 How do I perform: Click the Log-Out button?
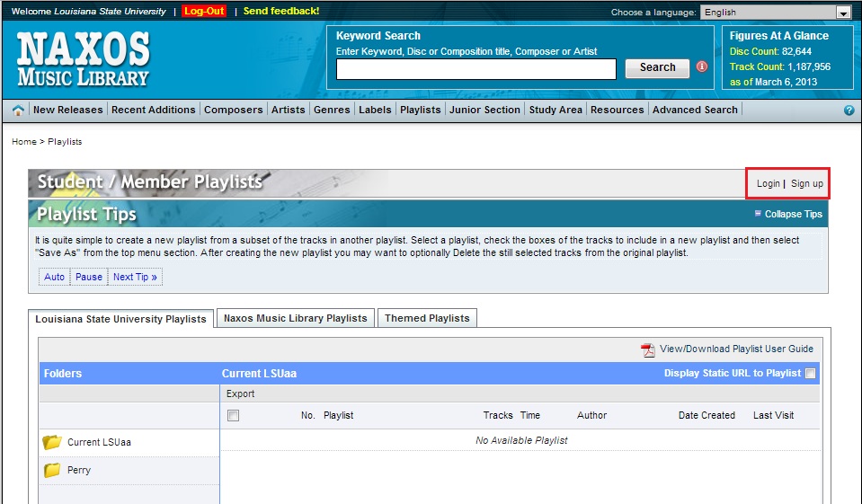tap(204, 11)
